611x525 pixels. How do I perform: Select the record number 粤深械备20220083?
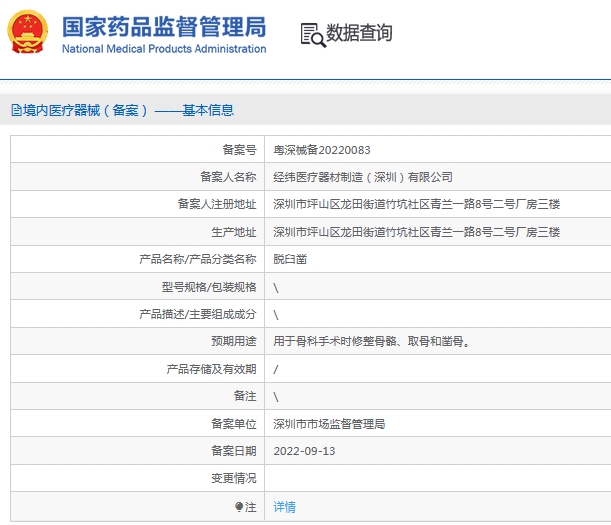(322, 150)
